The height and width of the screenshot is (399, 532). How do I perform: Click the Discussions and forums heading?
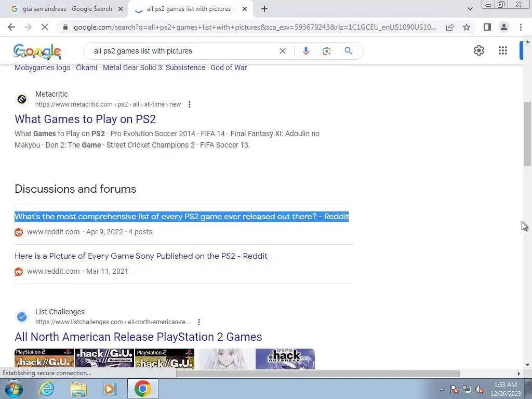click(x=75, y=189)
